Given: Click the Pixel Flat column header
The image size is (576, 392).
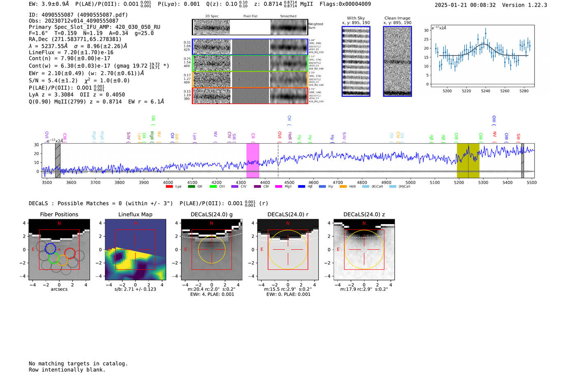Looking at the screenshot, I should click(x=250, y=16).
